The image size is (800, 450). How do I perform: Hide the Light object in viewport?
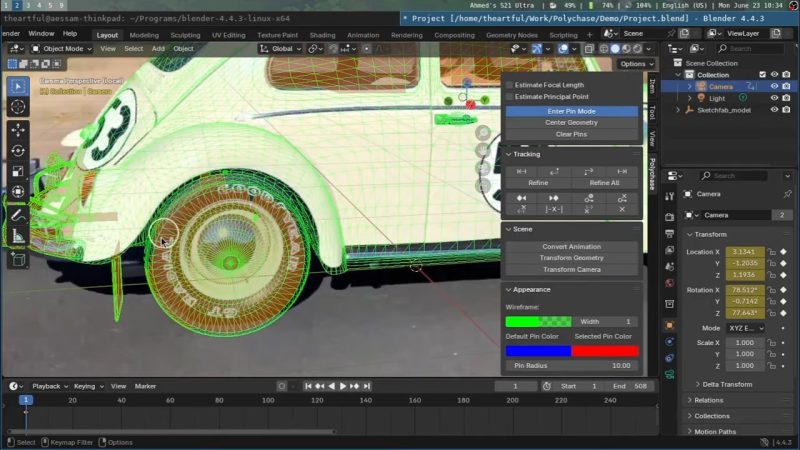774,98
